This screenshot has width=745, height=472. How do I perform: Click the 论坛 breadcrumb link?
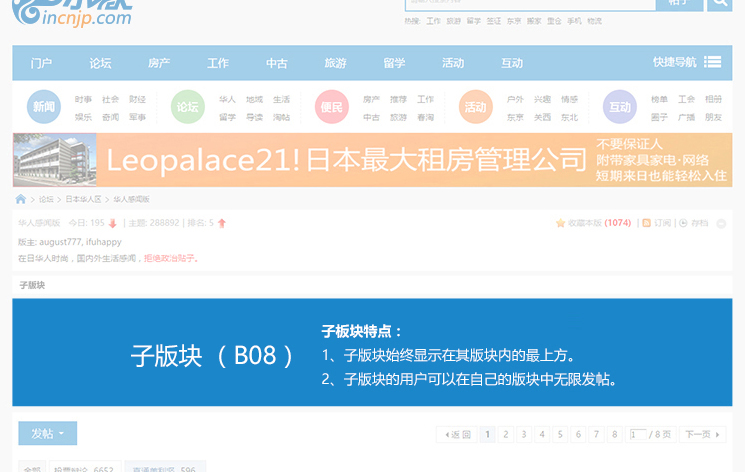(x=46, y=199)
